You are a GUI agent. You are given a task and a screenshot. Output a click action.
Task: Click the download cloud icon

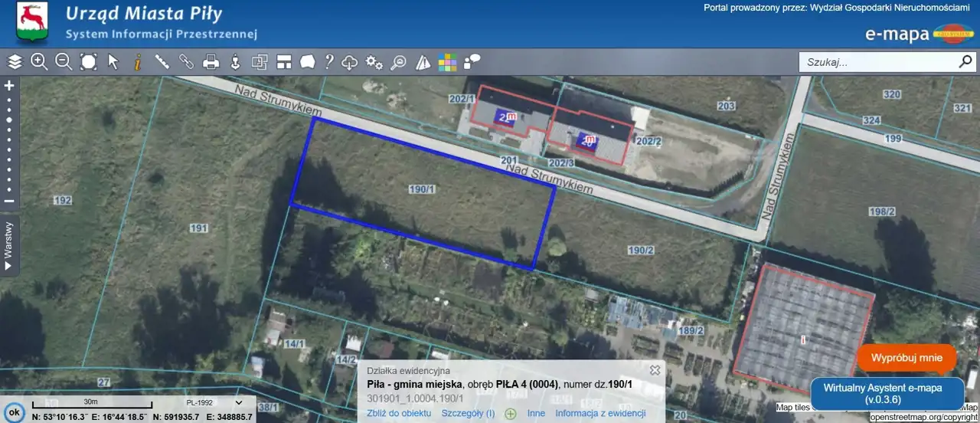(350, 62)
